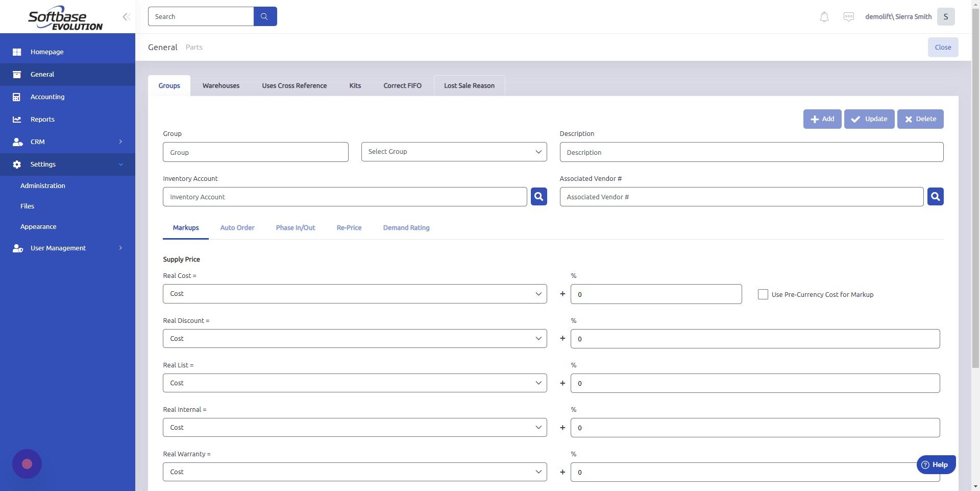Open the Associated Vendor # search icon
Image resolution: width=980 pixels, height=491 pixels.
tap(935, 196)
